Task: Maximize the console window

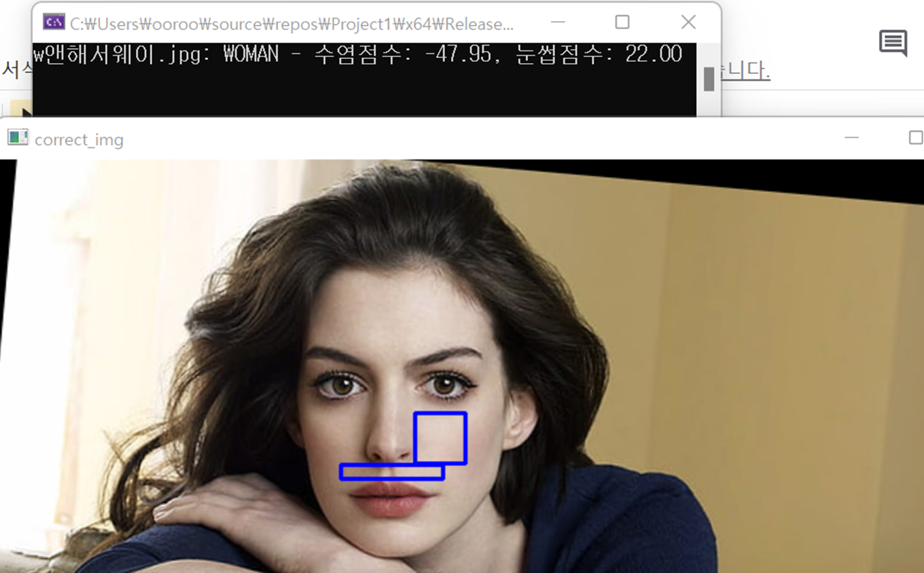Action: coord(622,22)
